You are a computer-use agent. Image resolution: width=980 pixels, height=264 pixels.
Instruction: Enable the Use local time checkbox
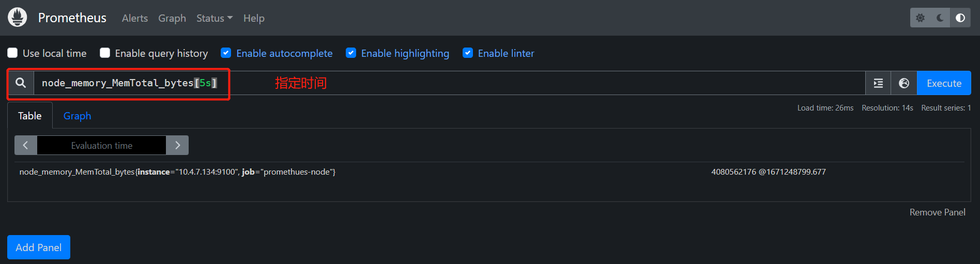pos(12,53)
